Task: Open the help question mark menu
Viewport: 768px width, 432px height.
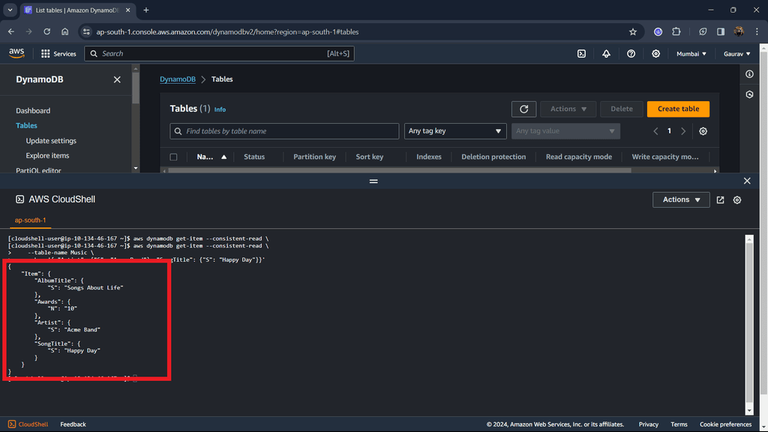Action: [x=631, y=54]
